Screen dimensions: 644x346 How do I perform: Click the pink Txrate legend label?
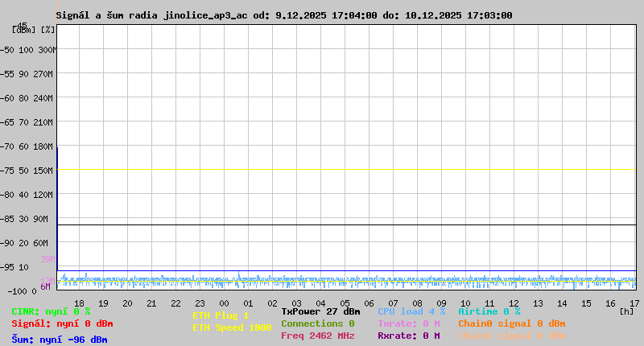coord(408,323)
